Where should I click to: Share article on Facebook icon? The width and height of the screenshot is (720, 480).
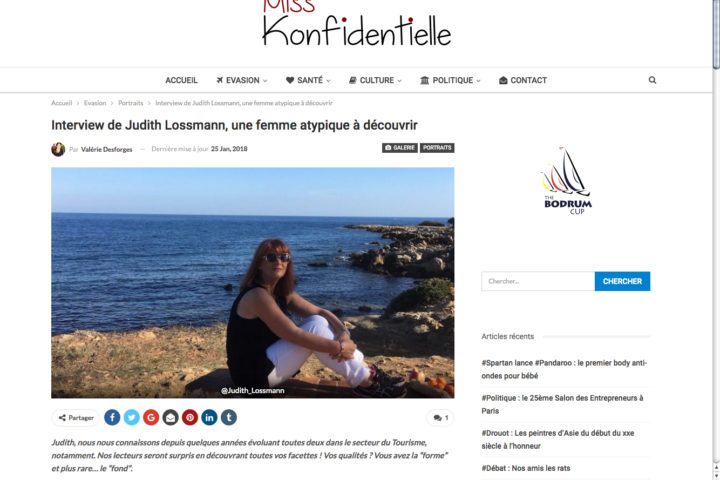(x=112, y=418)
